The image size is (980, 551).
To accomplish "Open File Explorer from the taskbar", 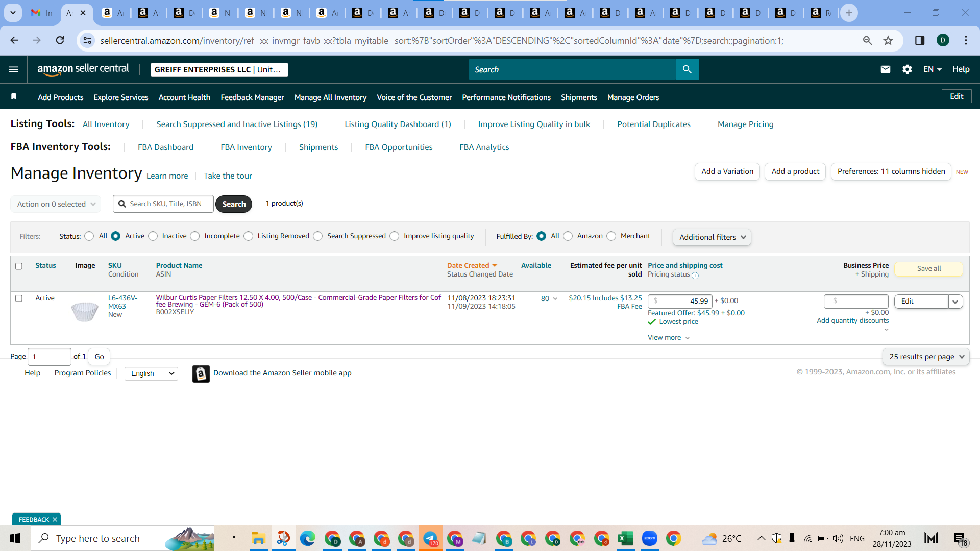I will [x=258, y=538].
